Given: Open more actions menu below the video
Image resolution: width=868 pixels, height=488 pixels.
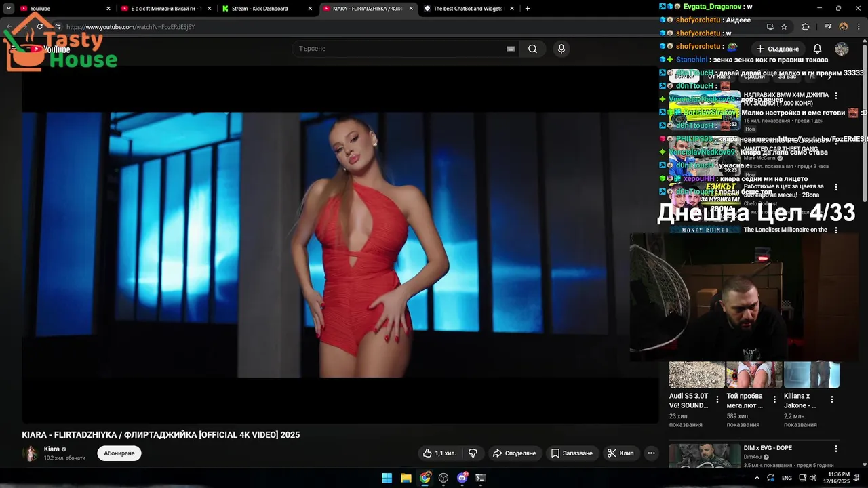Looking at the screenshot, I should pos(651,453).
